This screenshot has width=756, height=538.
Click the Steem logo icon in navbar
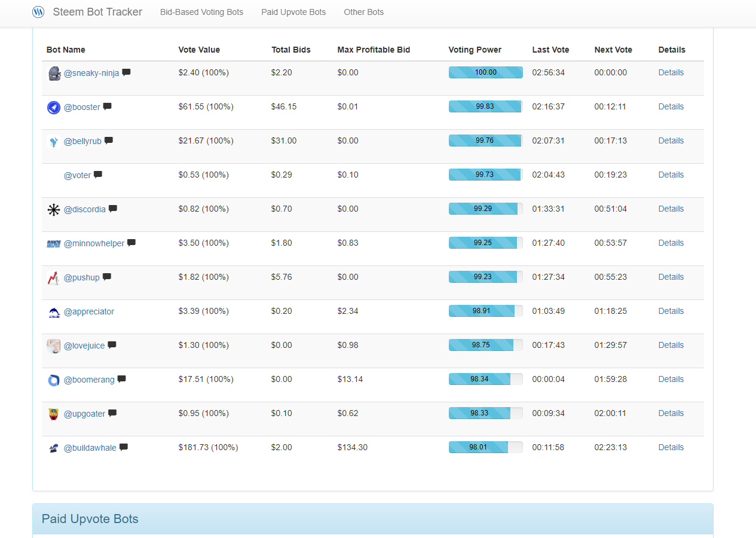pos(38,12)
